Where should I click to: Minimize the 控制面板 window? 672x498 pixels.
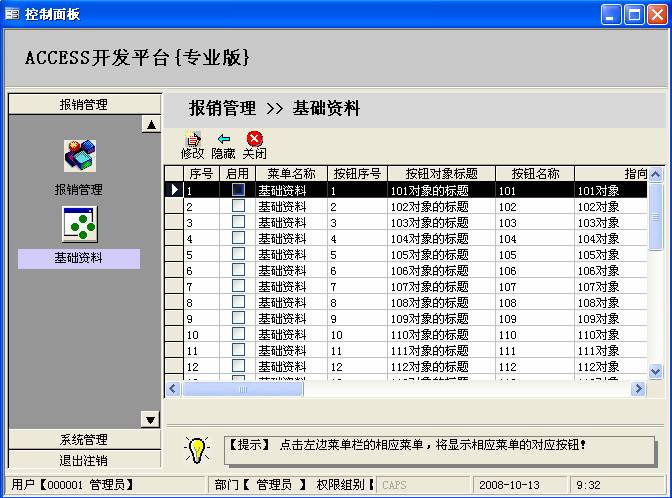click(x=611, y=15)
